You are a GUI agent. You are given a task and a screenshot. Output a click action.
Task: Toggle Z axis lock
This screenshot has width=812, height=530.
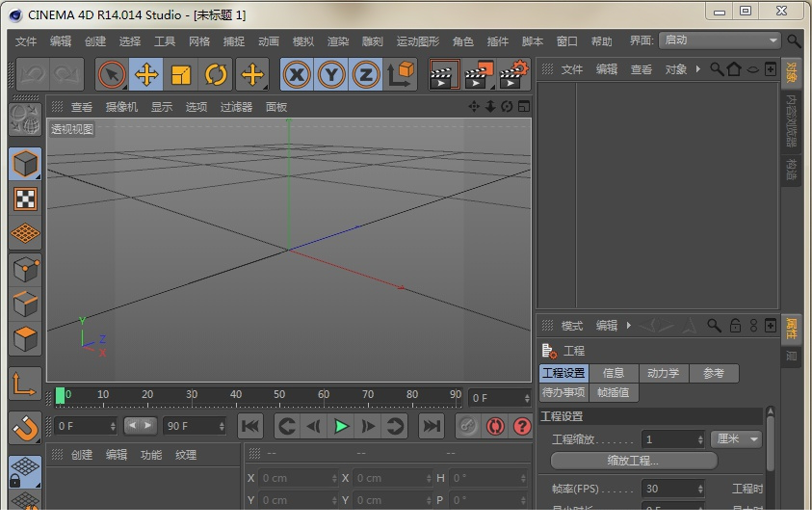click(x=366, y=74)
